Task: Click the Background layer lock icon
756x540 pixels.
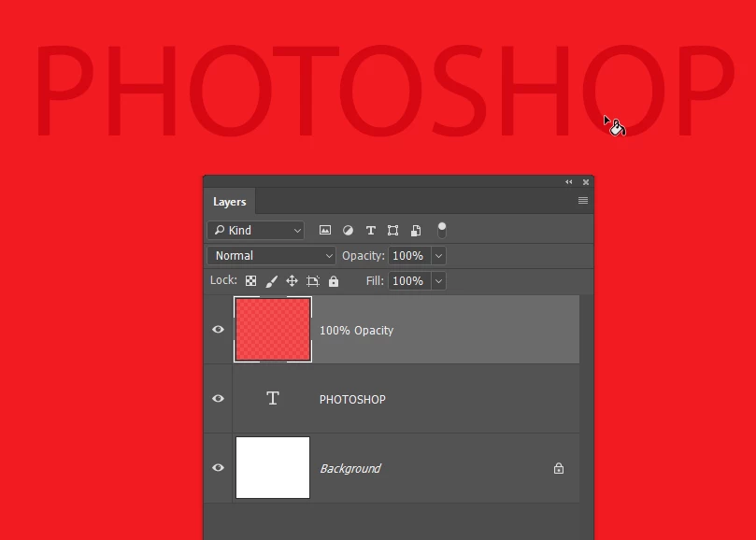Action: coord(558,468)
